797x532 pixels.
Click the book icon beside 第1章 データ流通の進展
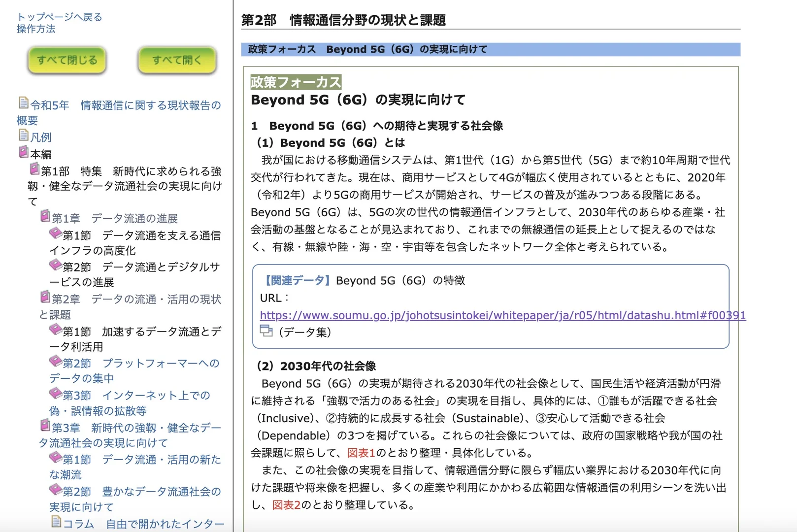pyautogui.click(x=44, y=215)
